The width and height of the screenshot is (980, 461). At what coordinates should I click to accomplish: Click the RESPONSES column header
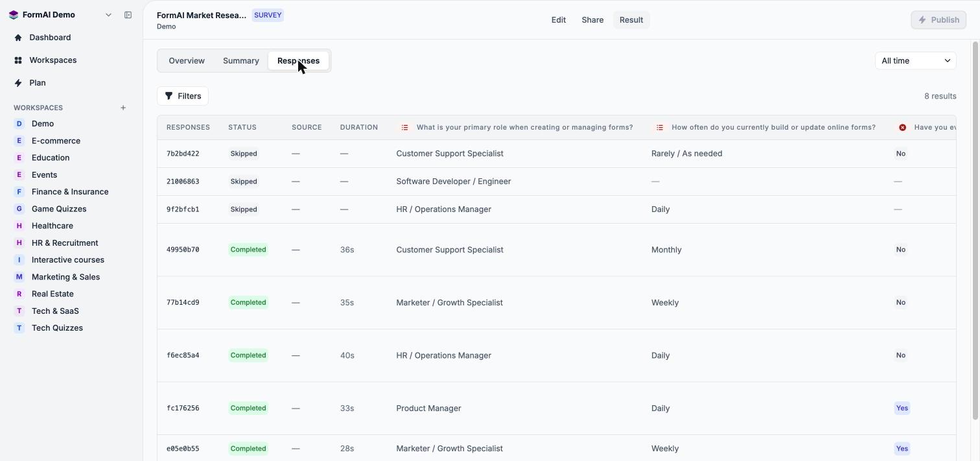pyautogui.click(x=188, y=128)
